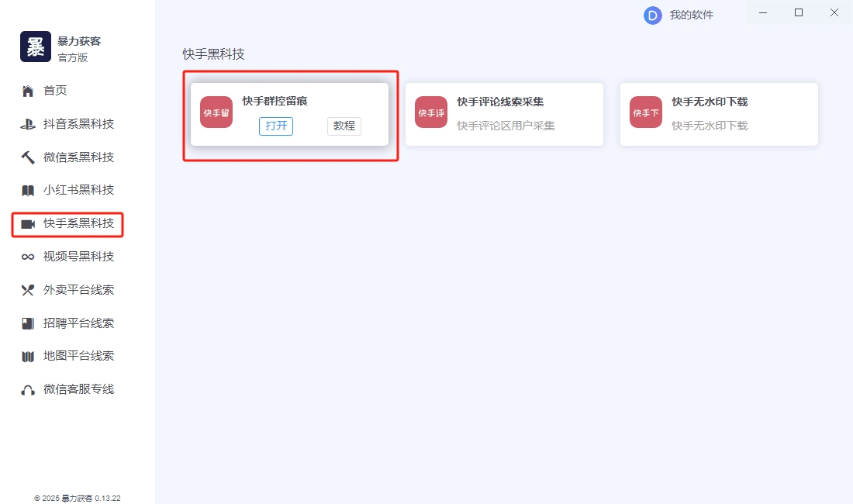Click the book icon for 小红书黑科技
The width and height of the screenshot is (853, 504).
(x=28, y=191)
